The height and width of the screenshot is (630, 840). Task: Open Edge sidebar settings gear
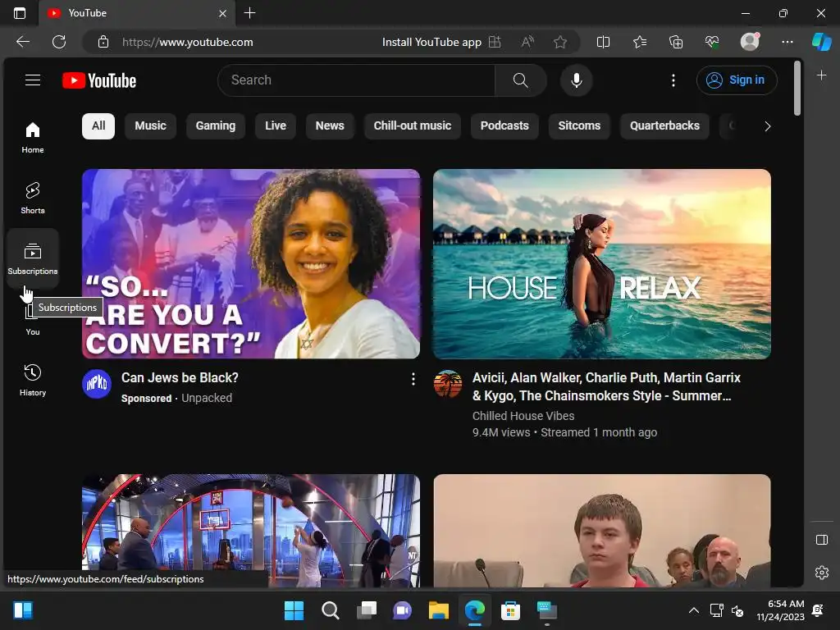822,572
